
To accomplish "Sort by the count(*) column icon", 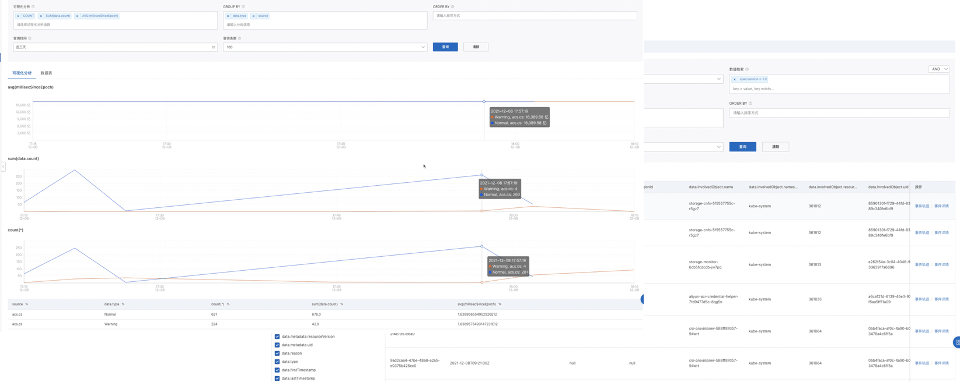I will click(228, 304).
